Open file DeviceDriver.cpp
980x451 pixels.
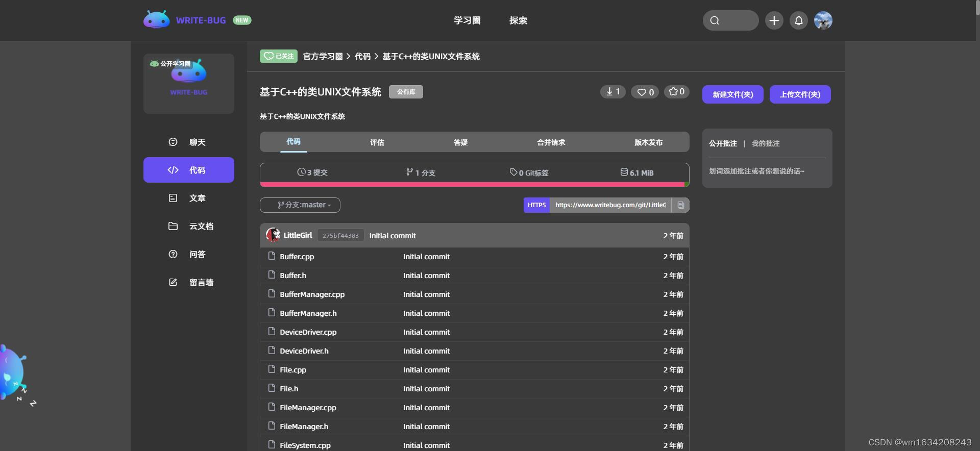click(x=308, y=332)
